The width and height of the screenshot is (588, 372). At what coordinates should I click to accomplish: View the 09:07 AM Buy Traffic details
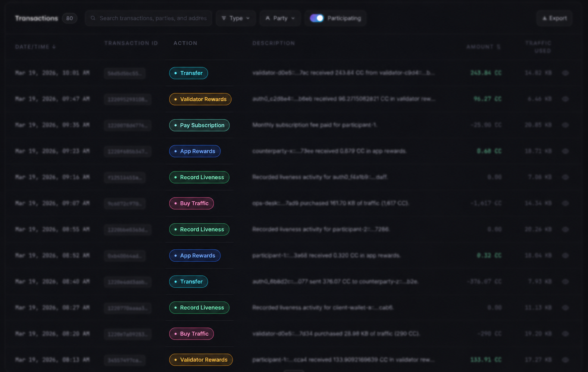click(565, 204)
